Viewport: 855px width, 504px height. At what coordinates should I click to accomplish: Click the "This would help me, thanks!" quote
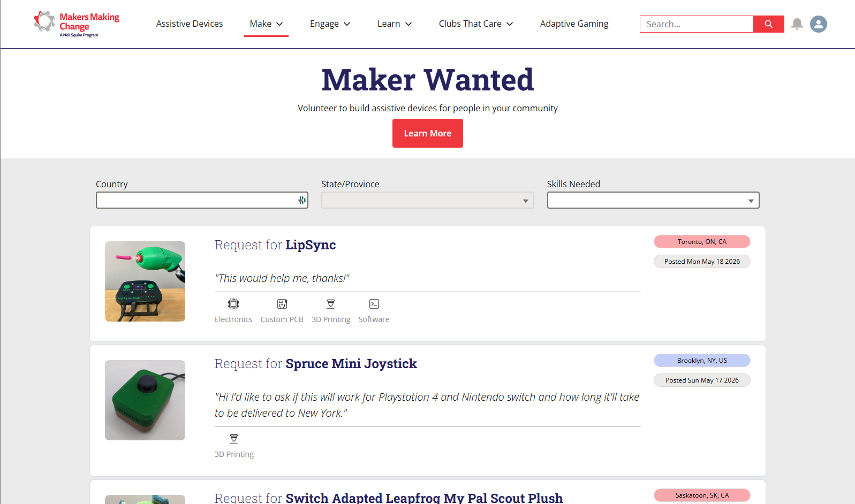(282, 278)
